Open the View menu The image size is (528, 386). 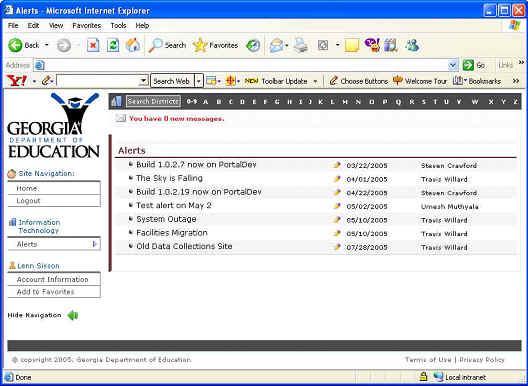56,26
